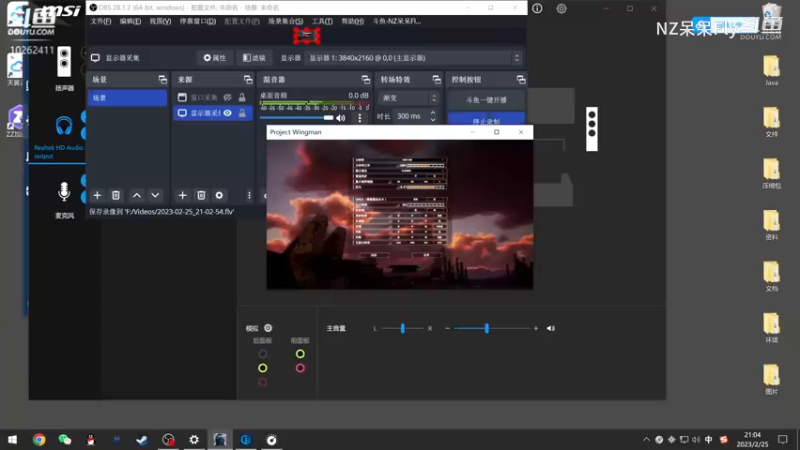Mute main volume speaker icon in audio console
800x450 pixels.
click(x=551, y=328)
